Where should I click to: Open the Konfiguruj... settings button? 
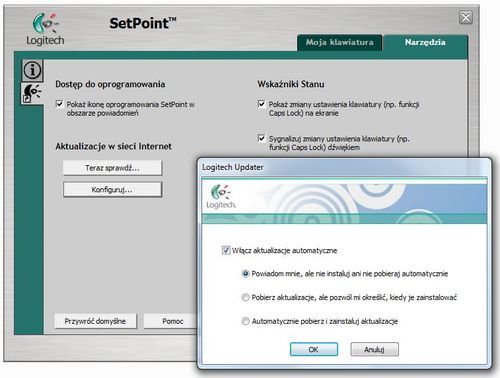click(112, 190)
